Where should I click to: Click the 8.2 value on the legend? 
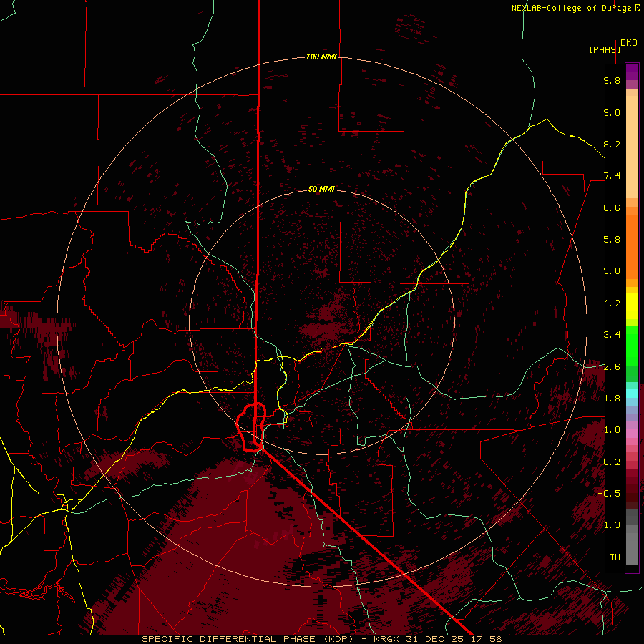[612, 144]
